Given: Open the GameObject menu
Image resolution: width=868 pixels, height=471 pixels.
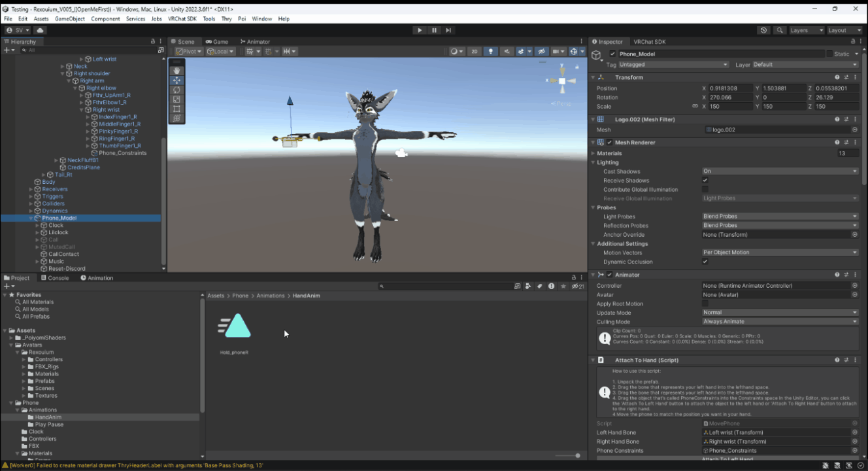Looking at the screenshot, I should 70,19.
